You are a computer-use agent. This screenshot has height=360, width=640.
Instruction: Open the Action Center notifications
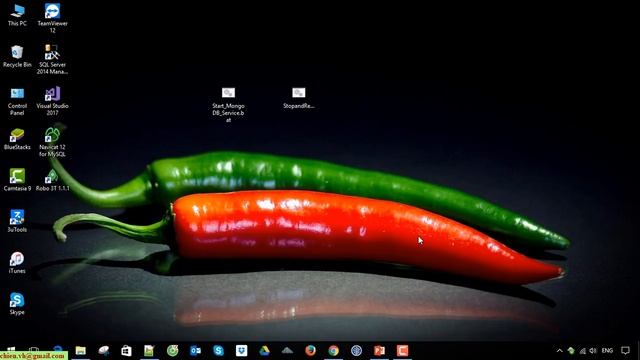click(x=625, y=350)
